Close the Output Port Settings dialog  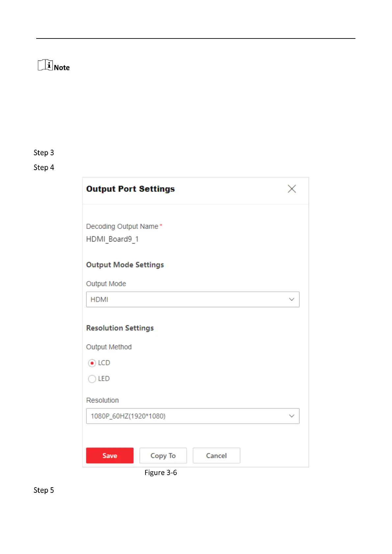[292, 189]
